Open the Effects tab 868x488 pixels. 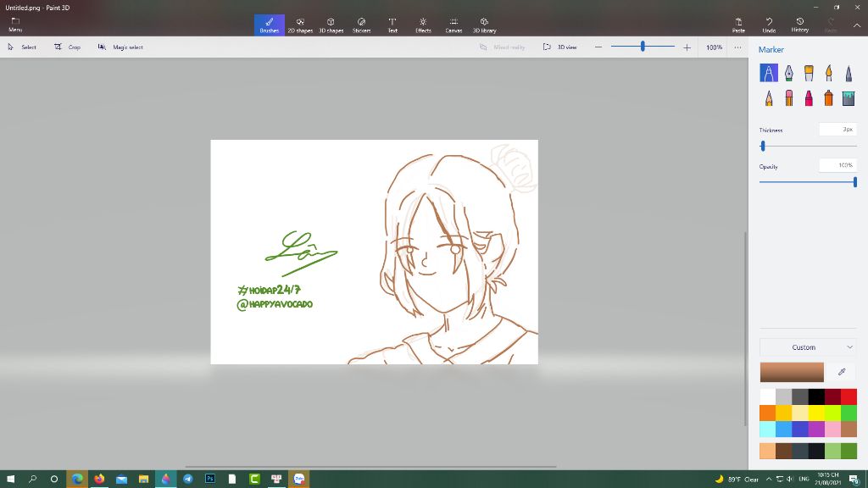tap(423, 25)
